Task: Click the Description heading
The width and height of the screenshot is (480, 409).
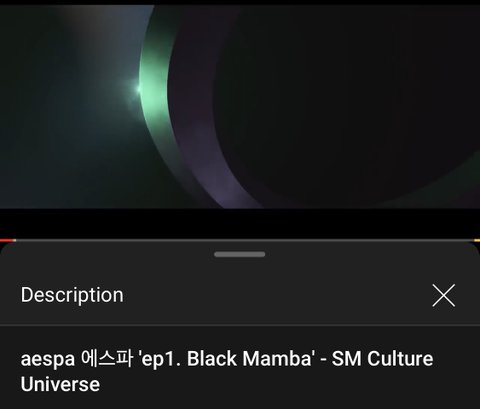Action: point(72,295)
